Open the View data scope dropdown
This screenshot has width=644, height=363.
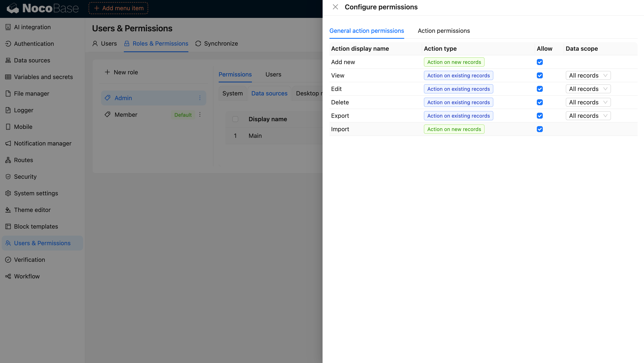[588, 75]
